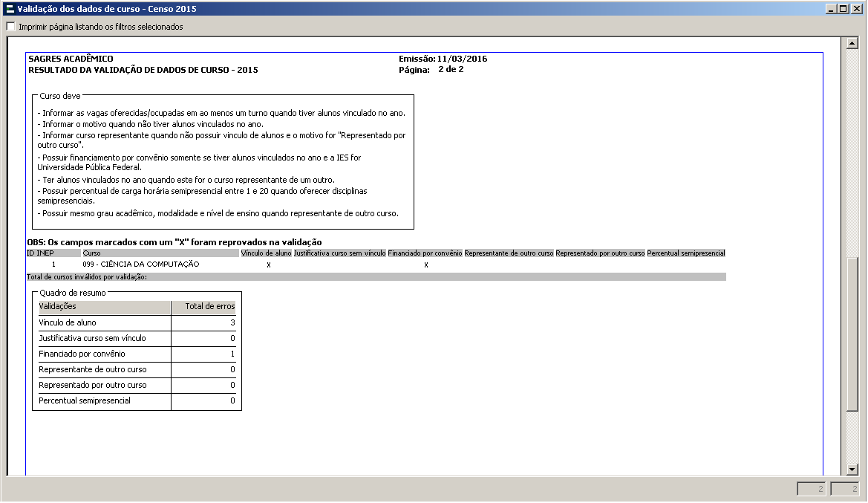Close the Validação dos dados de curso window
868x503 pixels.
pos(856,9)
